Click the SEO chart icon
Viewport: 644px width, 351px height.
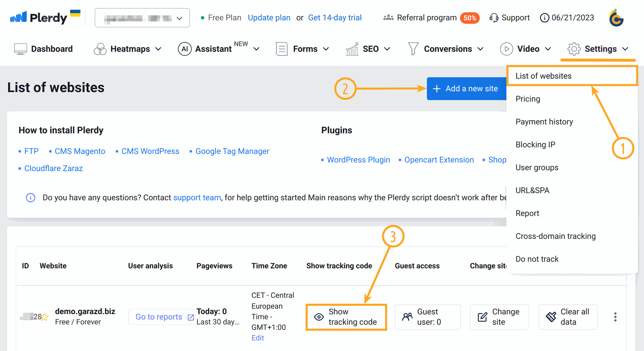pos(352,49)
